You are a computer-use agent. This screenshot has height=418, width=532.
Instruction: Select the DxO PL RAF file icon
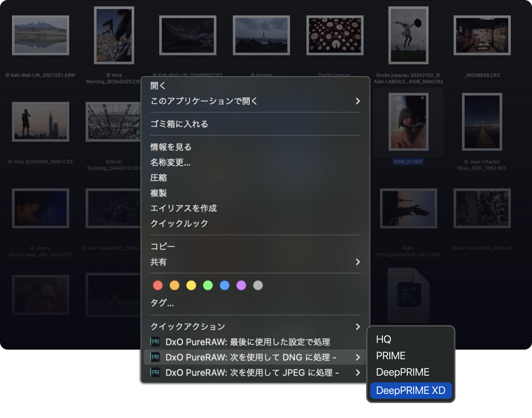tap(408, 295)
